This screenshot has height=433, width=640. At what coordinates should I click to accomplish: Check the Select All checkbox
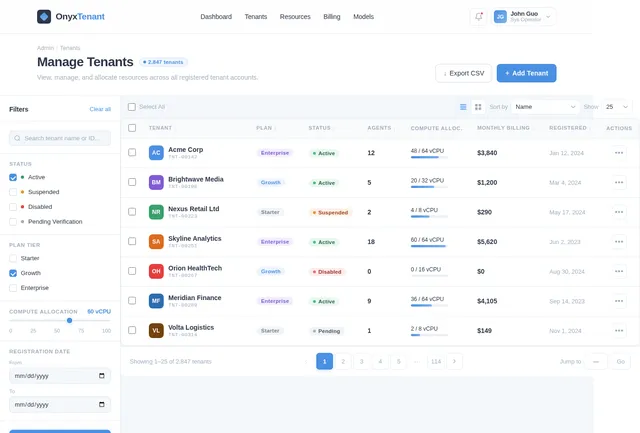point(132,106)
